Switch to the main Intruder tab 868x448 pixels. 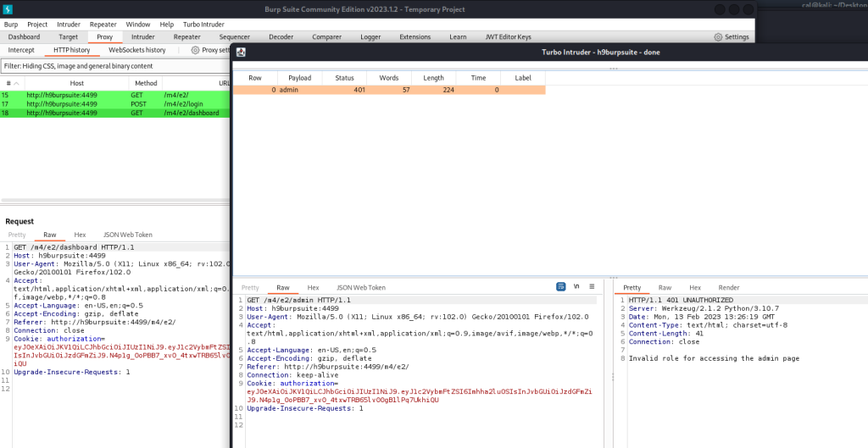click(142, 37)
